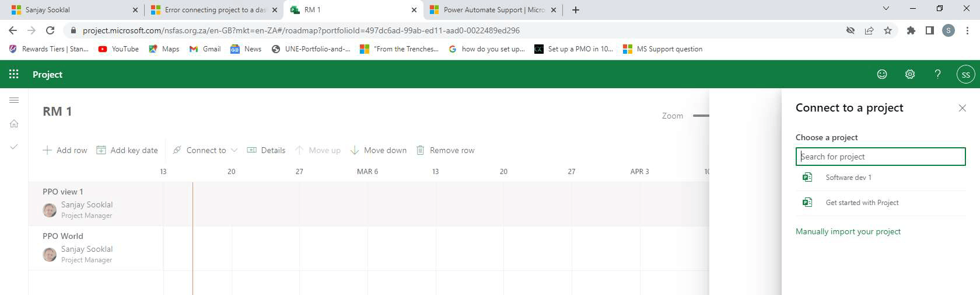Open the tab search chevron
Screen dimensions: 980x295
[x=885, y=8]
